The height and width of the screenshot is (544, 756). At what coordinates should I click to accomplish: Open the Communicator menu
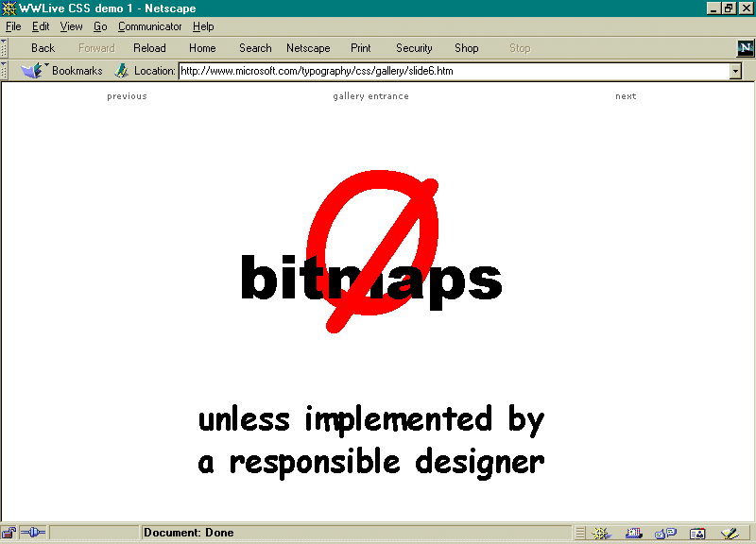(x=150, y=26)
